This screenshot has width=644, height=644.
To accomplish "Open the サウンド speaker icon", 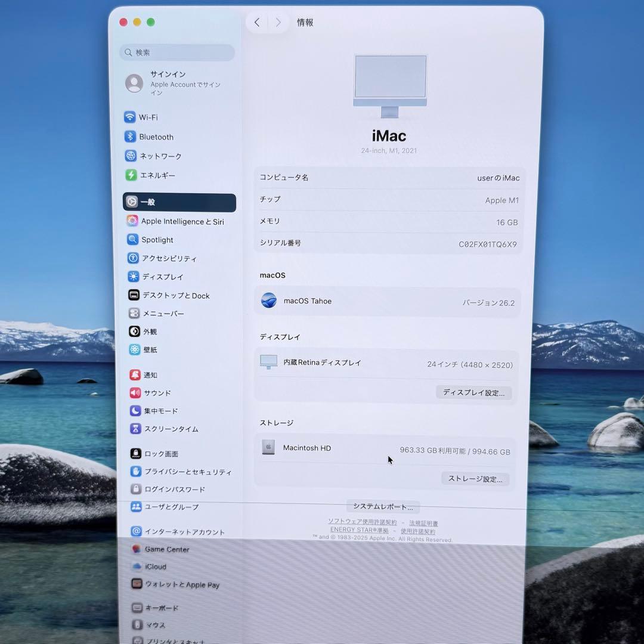I will point(135,392).
